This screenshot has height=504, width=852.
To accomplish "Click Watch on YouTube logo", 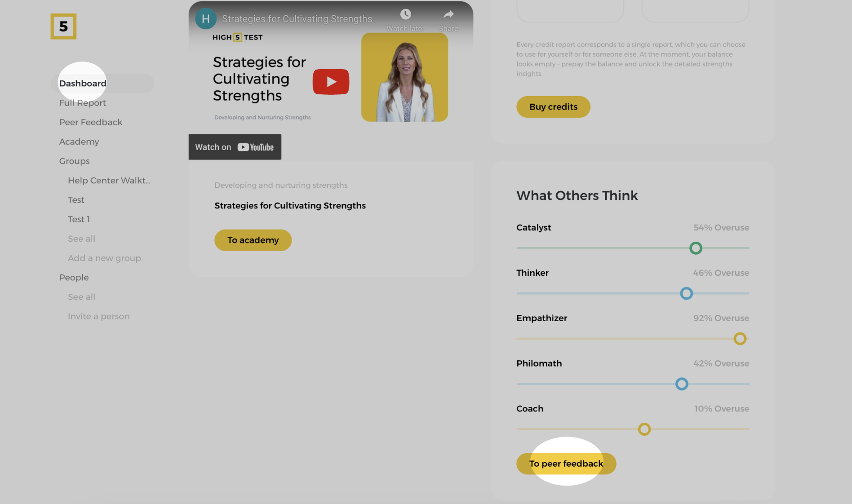I will [255, 147].
